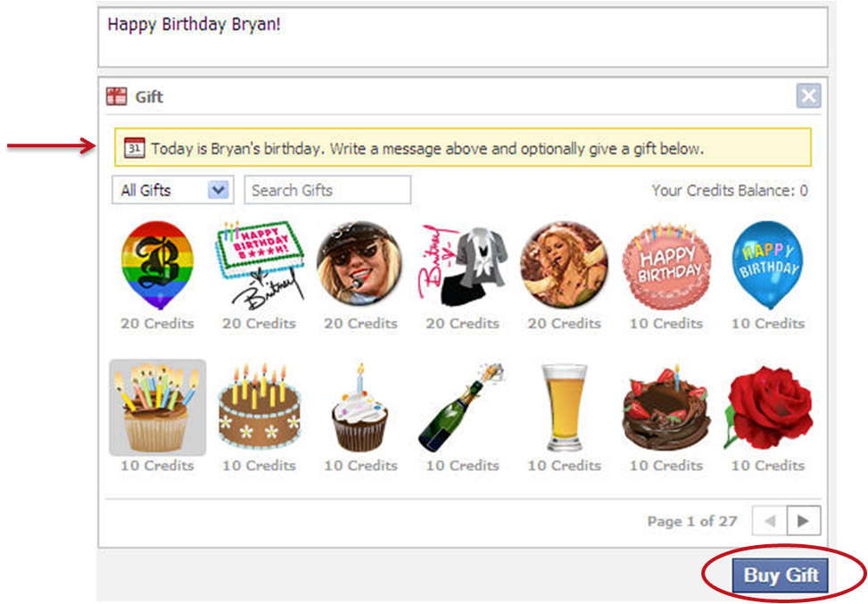Select the champagne bottle gift

(x=462, y=408)
